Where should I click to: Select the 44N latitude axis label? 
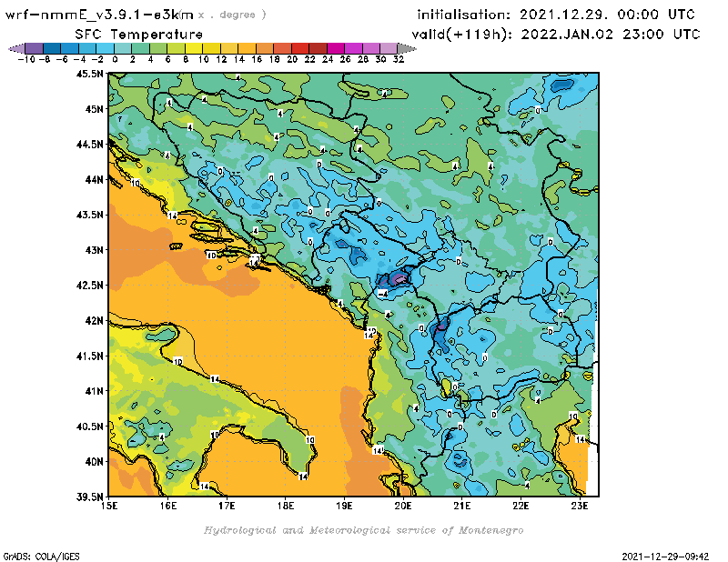pyautogui.click(x=95, y=179)
